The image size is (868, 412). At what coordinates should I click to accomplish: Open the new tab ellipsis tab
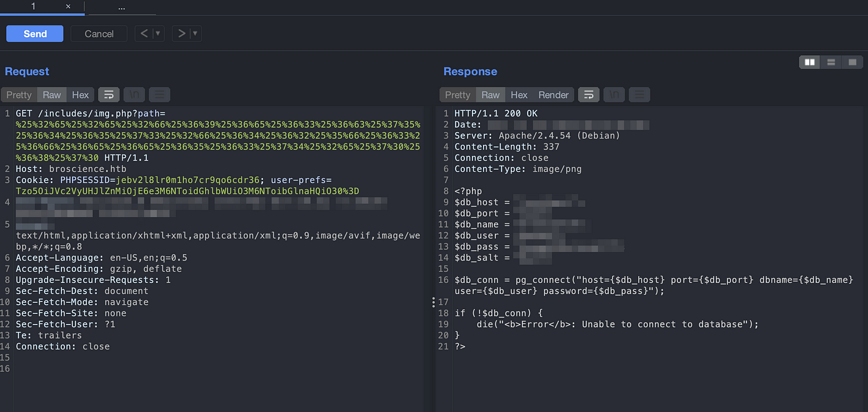coord(122,7)
